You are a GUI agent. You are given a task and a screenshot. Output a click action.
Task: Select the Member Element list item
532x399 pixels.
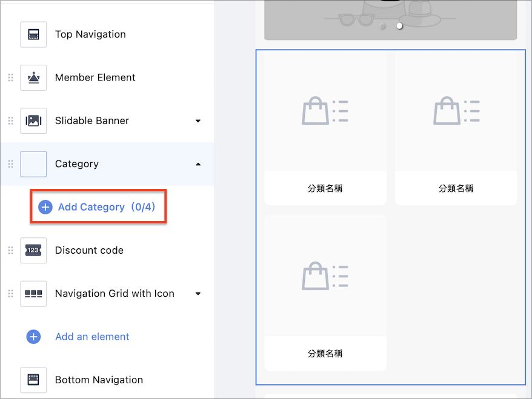coord(107,77)
